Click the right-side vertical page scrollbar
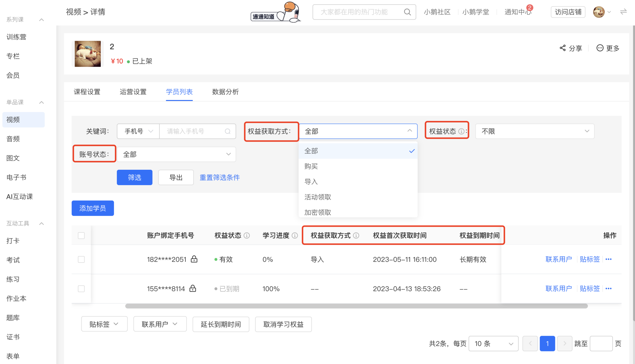Image resolution: width=635 pixels, height=364 pixels. 634,173
